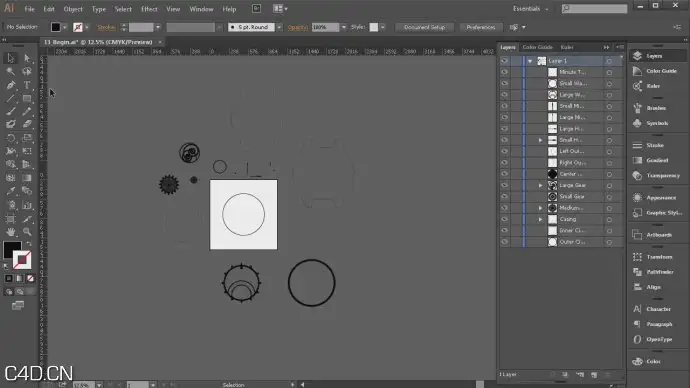The image size is (690, 388).
Task: Open the File menu
Action: tap(29, 9)
